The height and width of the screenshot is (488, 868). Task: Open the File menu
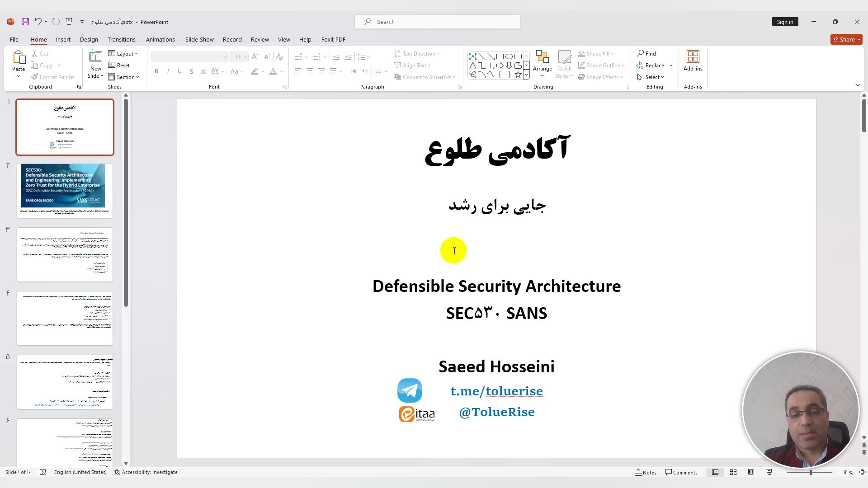click(14, 39)
